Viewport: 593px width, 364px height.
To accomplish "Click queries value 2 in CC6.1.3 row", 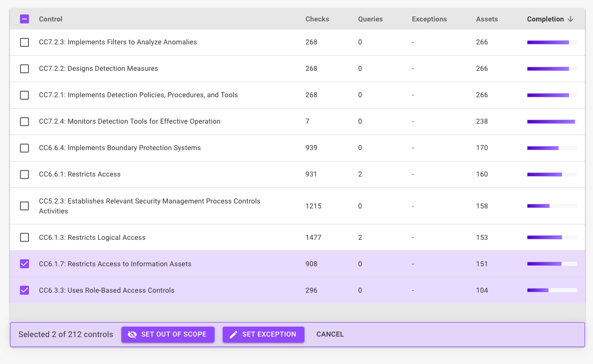I will click(360, 237).
